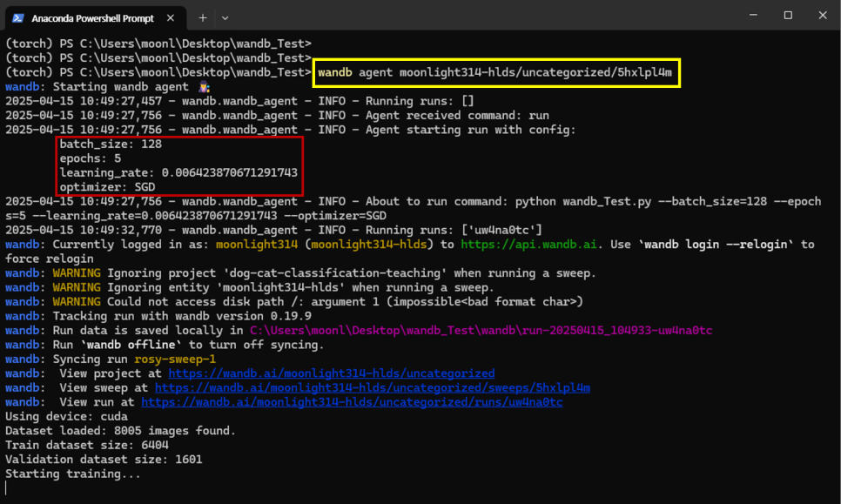
Task: Open a new terminal tab with plus
Action: tap(203, 18)
